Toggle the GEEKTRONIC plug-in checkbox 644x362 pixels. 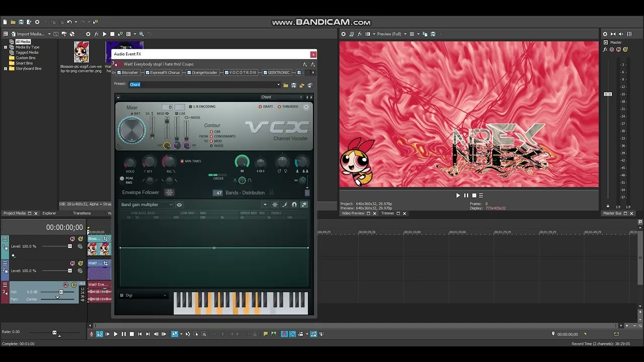click(x=265, y=73)
